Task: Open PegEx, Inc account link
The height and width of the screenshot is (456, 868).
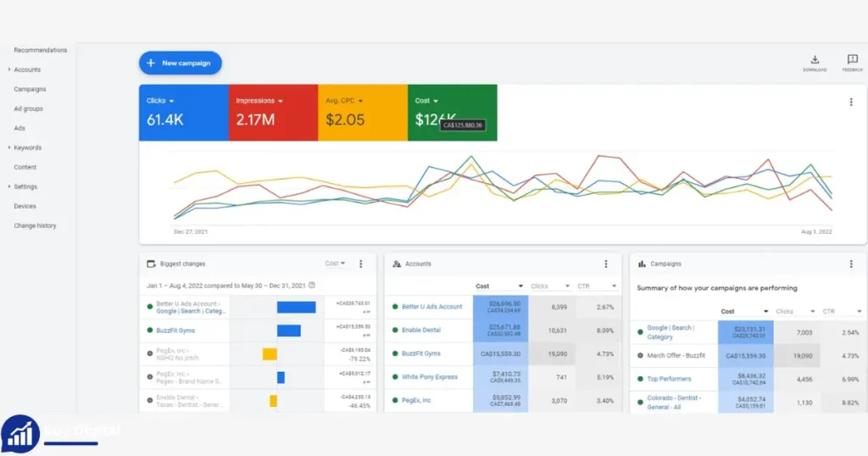Action: [x=416, y=400]
